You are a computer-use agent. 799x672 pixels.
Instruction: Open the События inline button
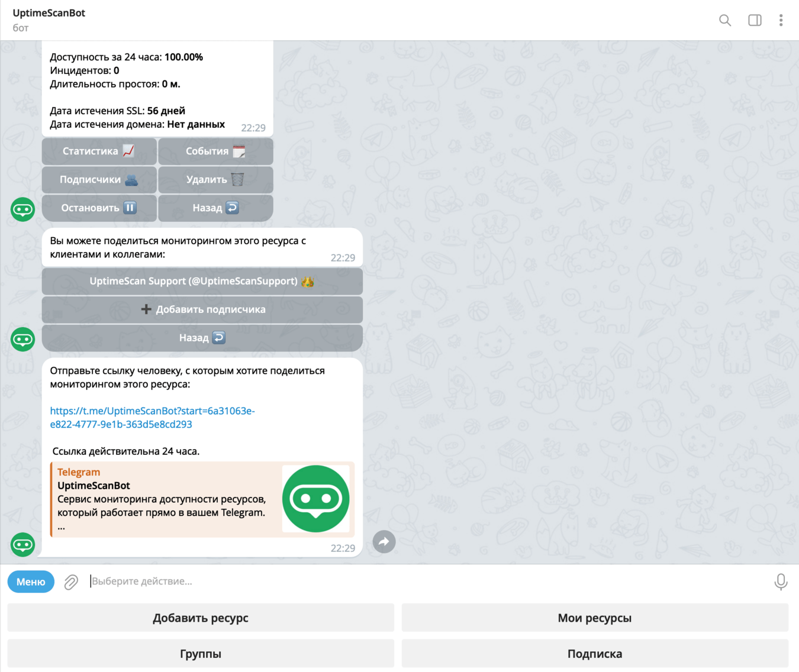pyautogui.click(x=215, y=151)
